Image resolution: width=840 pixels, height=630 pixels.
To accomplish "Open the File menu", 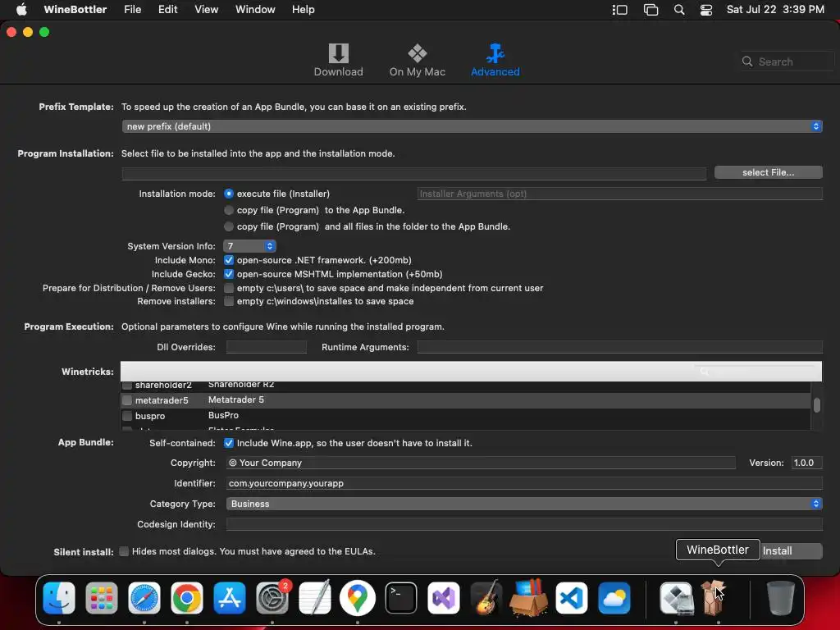I will 132,10.
